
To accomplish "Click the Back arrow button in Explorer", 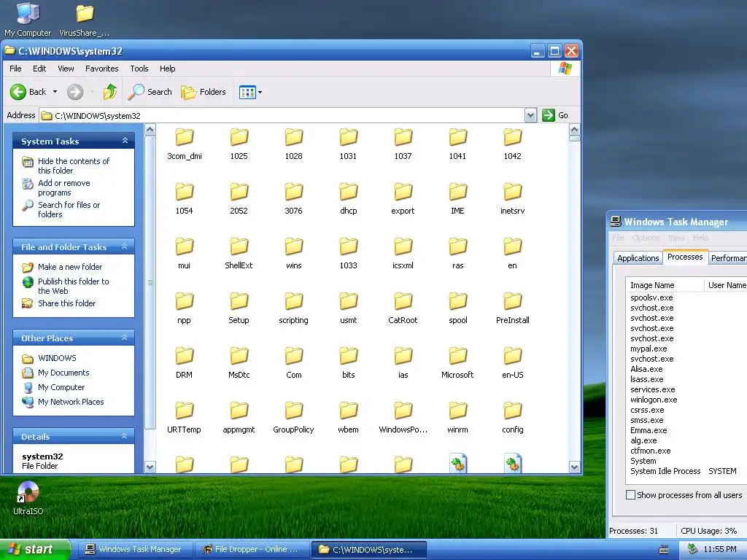I will tap(28, 92).
